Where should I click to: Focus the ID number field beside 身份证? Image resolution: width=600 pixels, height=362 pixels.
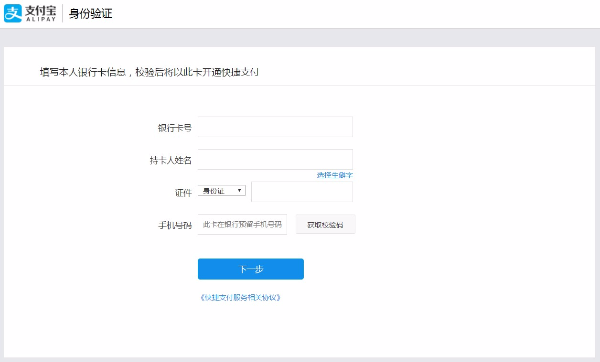click(302, 192)
